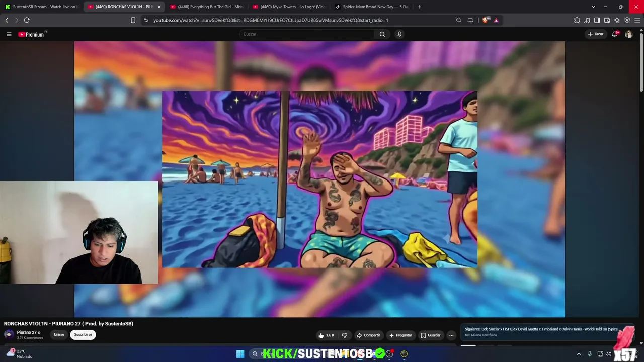
Task: Close the RONCHAS V1OL1N tab
Action: pos(159,7)
